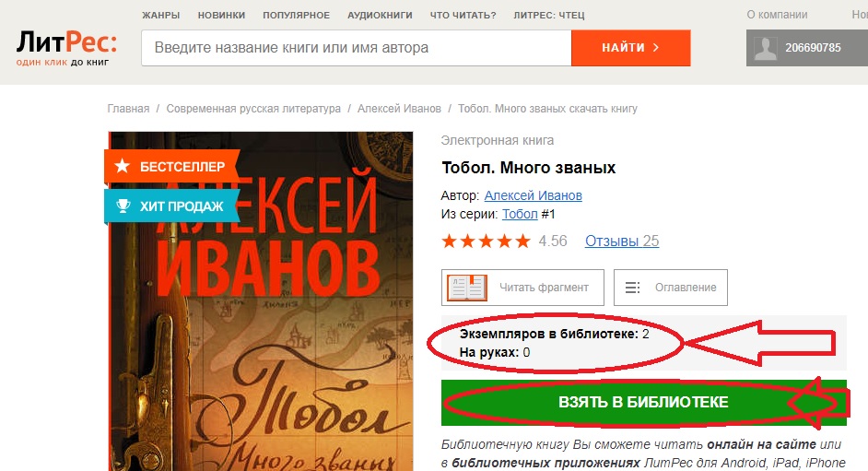Click the book search input field
868x471 pixels.
[357, 48]
